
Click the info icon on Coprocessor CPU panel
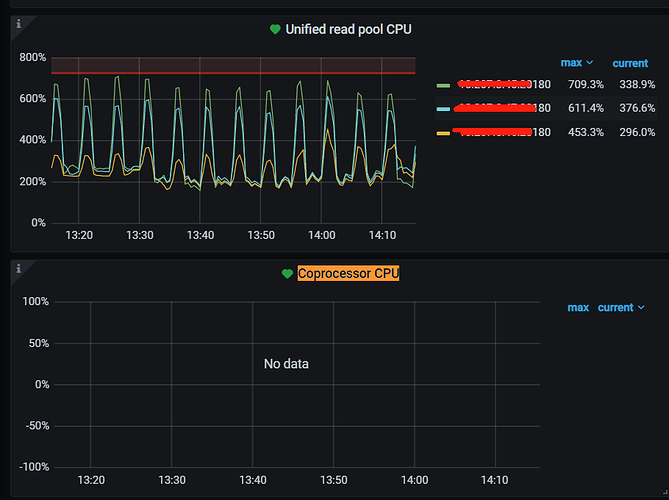(18, 268)
